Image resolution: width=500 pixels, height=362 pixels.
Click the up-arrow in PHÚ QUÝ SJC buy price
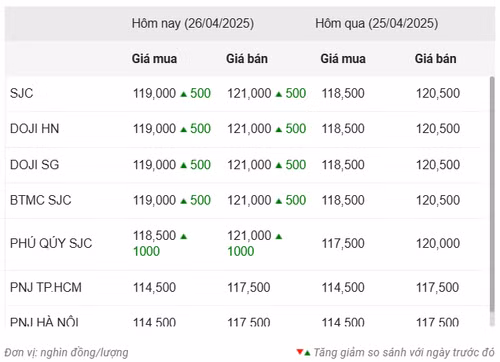tap(183, 237)
